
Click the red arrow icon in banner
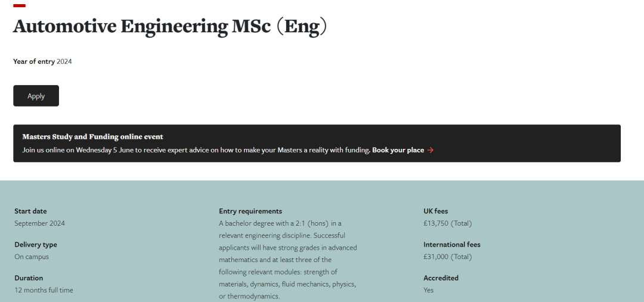tap(431, 150)
